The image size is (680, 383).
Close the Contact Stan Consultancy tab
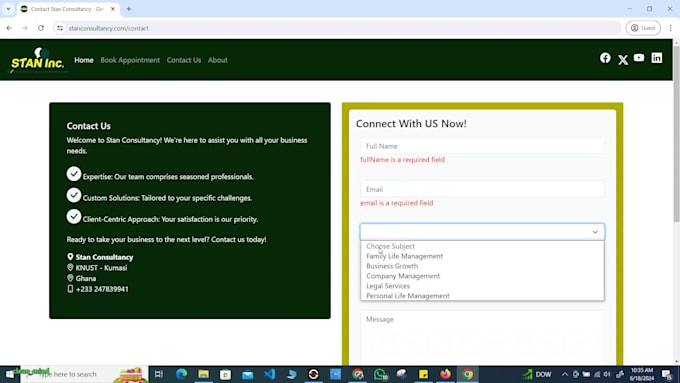pyautogui.click(x=113, y=9)
